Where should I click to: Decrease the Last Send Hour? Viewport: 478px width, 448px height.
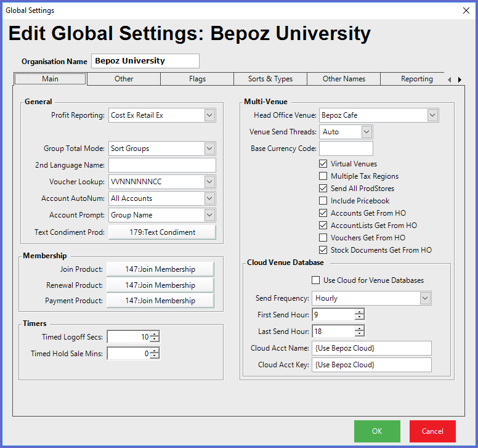coord(360,334)
